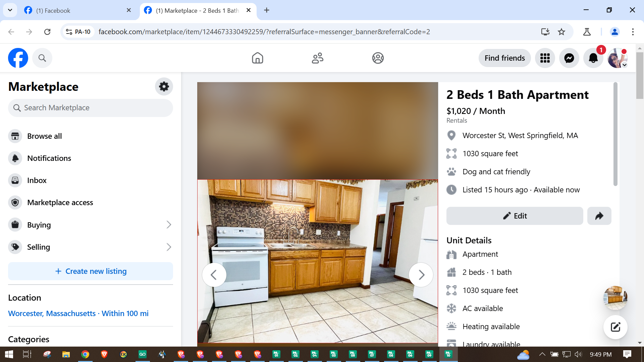Open the notifications bell icon

(x=593, y=58)
